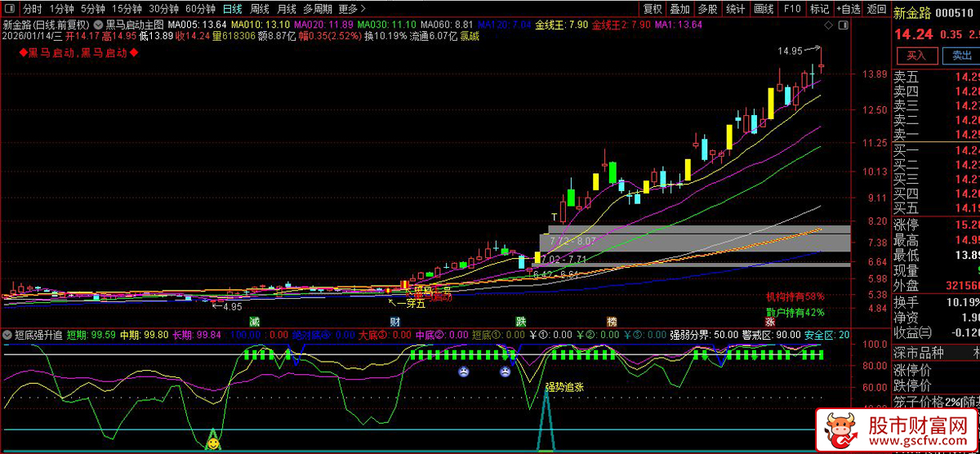Switch to the 分时 intraday view
The width and height of the screenshot is (980, 454).
pos(32,9)
